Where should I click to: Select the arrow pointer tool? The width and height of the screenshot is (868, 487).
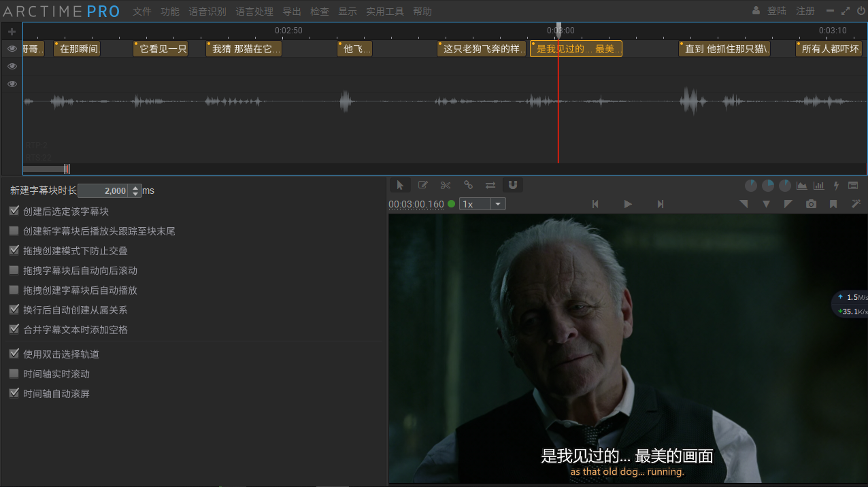pos(400,185)
